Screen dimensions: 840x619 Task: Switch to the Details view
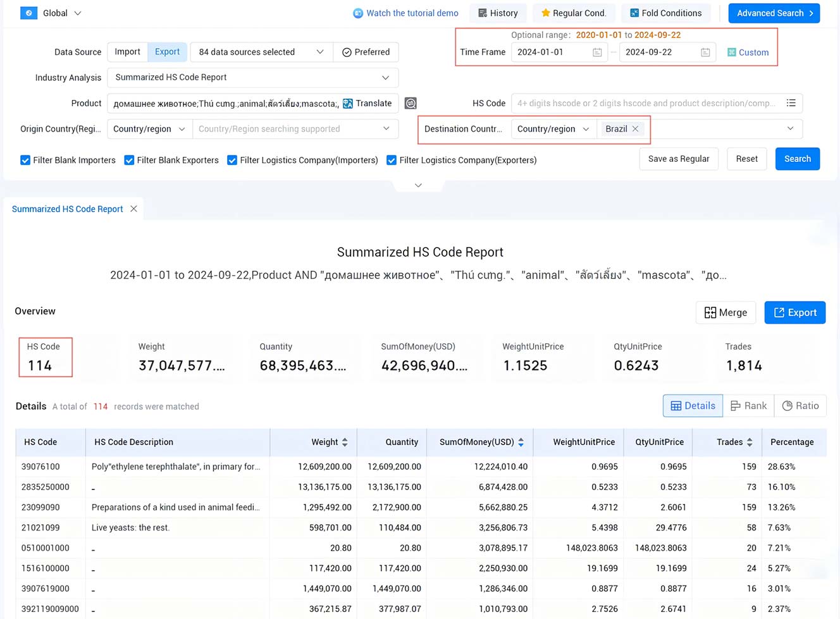[x=693, y=406]
